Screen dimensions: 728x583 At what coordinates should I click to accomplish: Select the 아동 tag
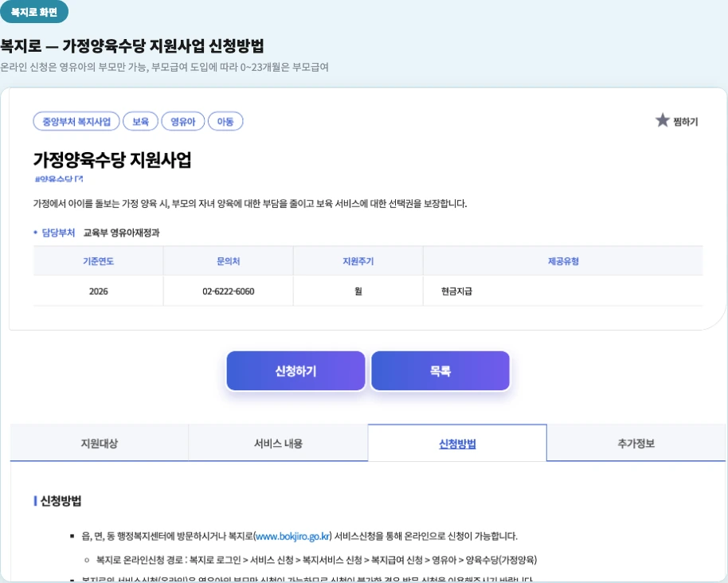225,122
